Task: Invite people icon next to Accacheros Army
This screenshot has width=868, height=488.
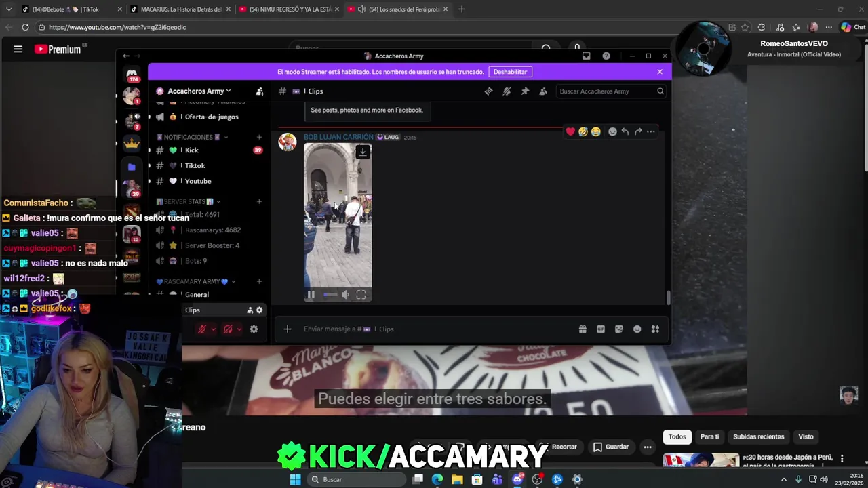Action: click(x=260, y=91)
